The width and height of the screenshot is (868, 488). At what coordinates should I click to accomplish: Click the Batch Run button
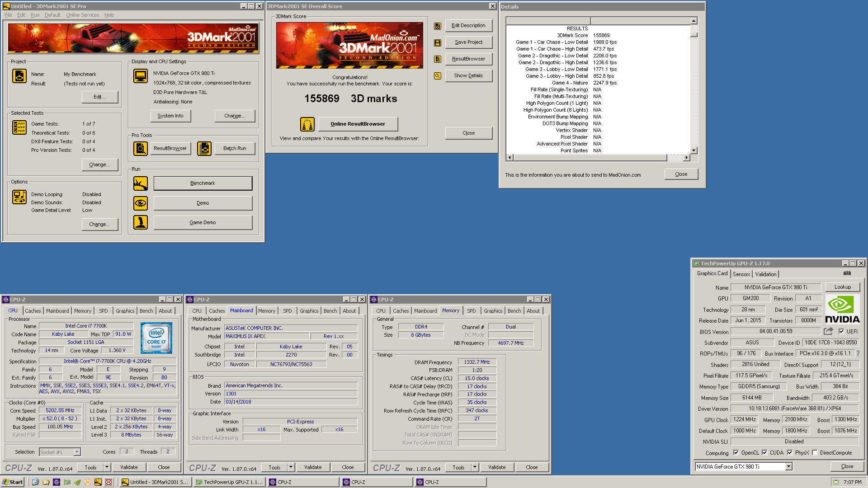pos(235,148)
